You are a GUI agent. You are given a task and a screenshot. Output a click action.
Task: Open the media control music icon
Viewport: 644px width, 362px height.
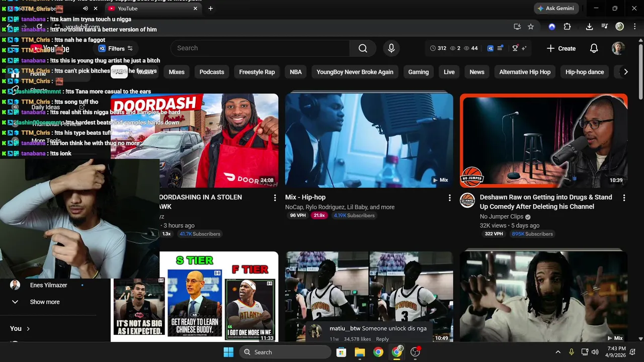click(605, 27)
